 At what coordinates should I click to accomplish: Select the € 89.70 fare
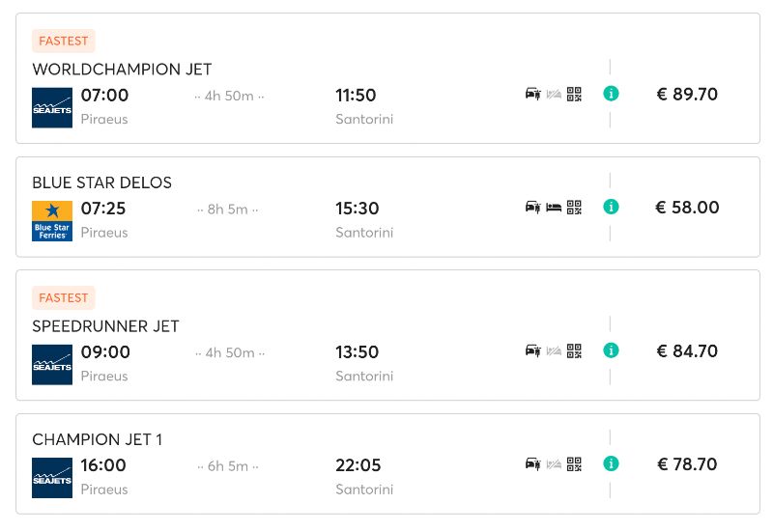[x=687, y=94]
